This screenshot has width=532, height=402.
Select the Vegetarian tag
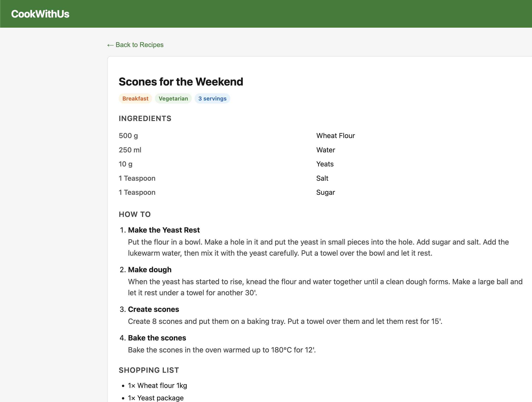173,98
